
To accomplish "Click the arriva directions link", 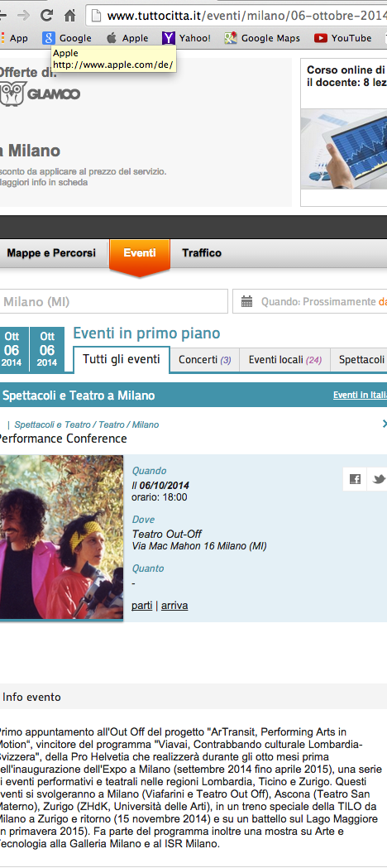I will tap(174, 606).
